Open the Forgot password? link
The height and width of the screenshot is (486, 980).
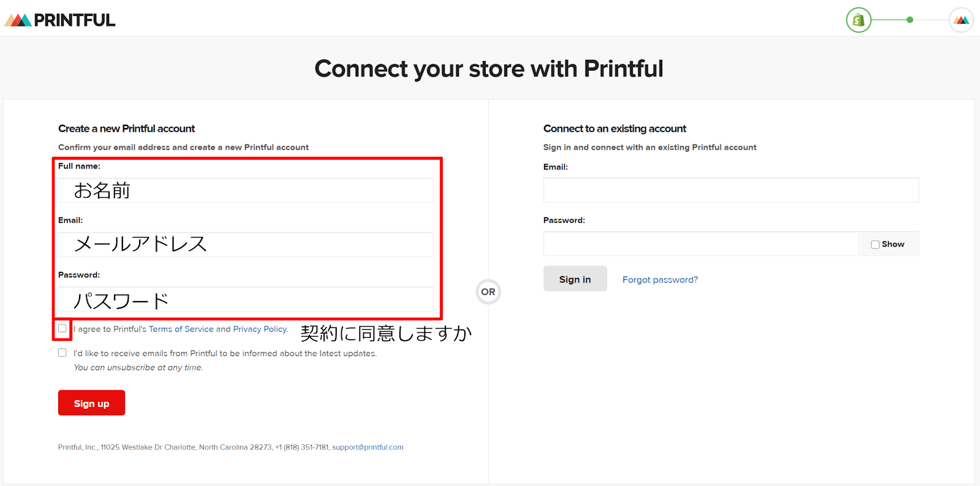coord(660,280)
